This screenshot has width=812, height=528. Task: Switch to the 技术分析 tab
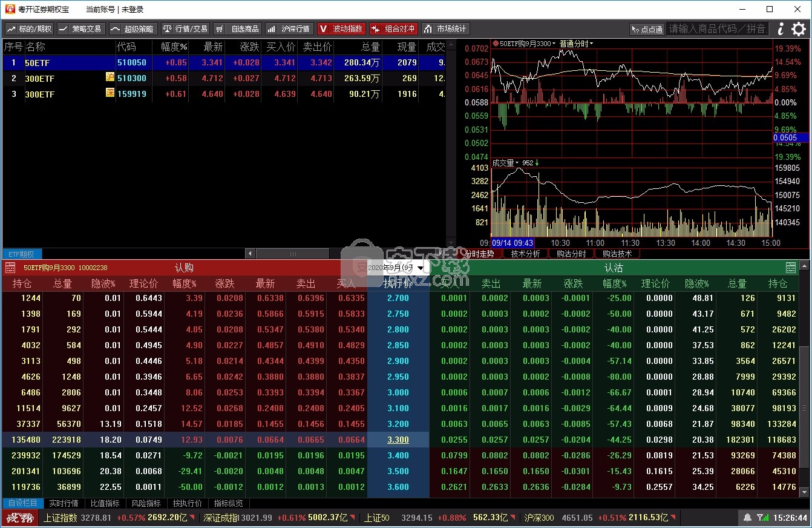click(525, 254)
